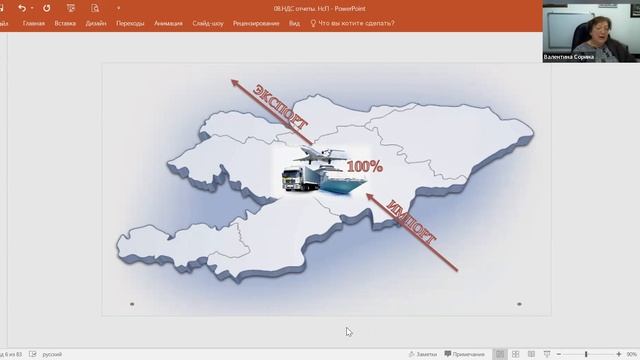Switch to Reading view icon
This screenshot has height=360, width=640.
[x=531, y=354]
